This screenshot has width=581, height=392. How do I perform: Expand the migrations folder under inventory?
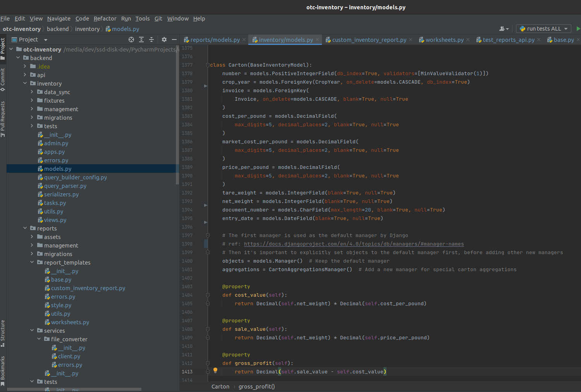point(32,118)
